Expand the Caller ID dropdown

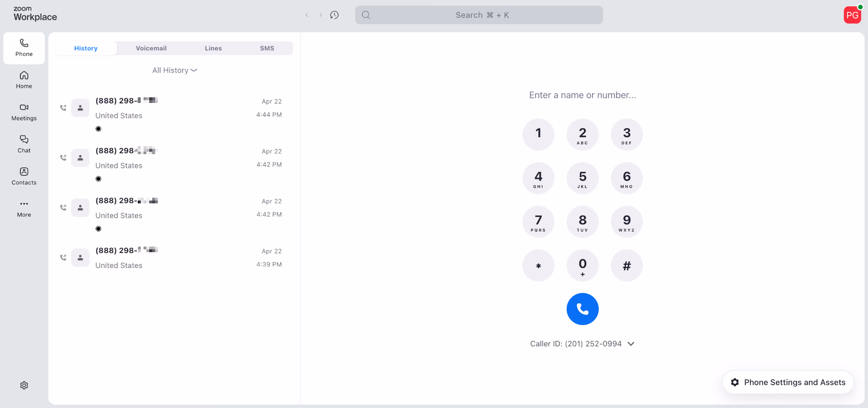point(631,344)
